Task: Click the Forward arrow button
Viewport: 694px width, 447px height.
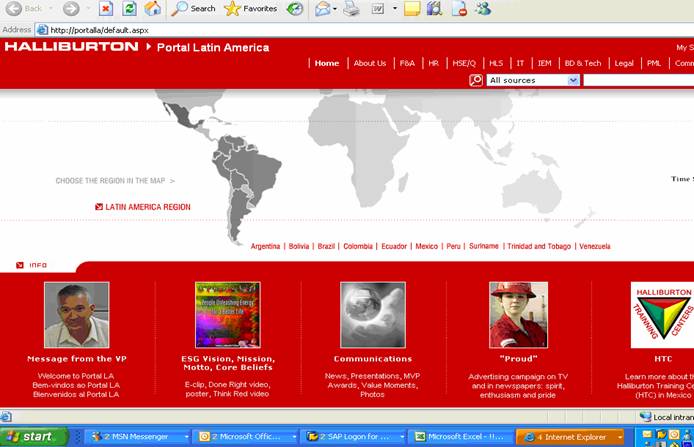Action: [71, 8]
